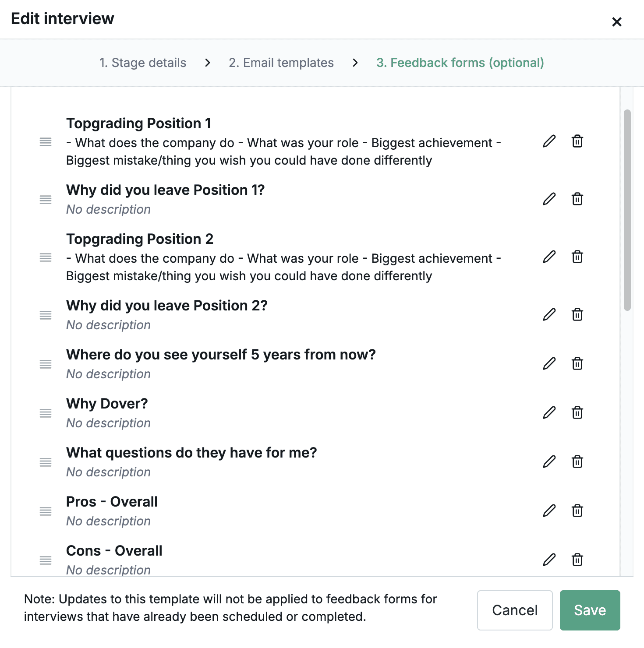
Task: Edit 'Why did you leave Position 1?'
Action: point(549,199)
